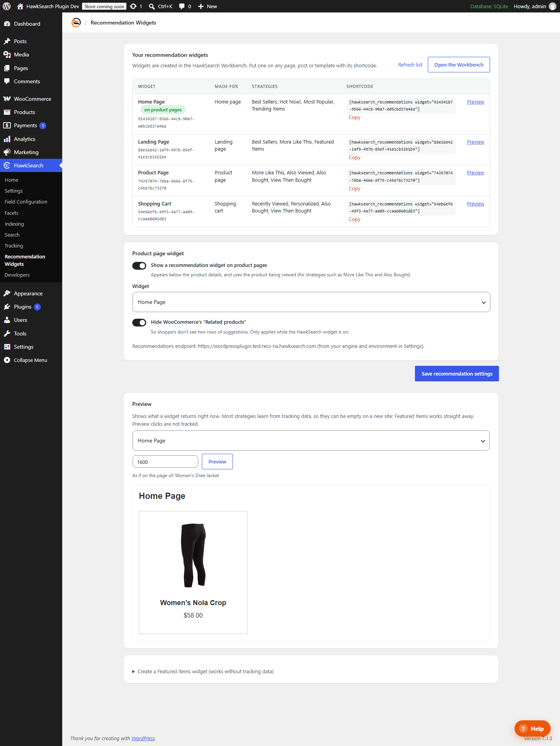Click the Users person icon

click(x=7, y=320)
